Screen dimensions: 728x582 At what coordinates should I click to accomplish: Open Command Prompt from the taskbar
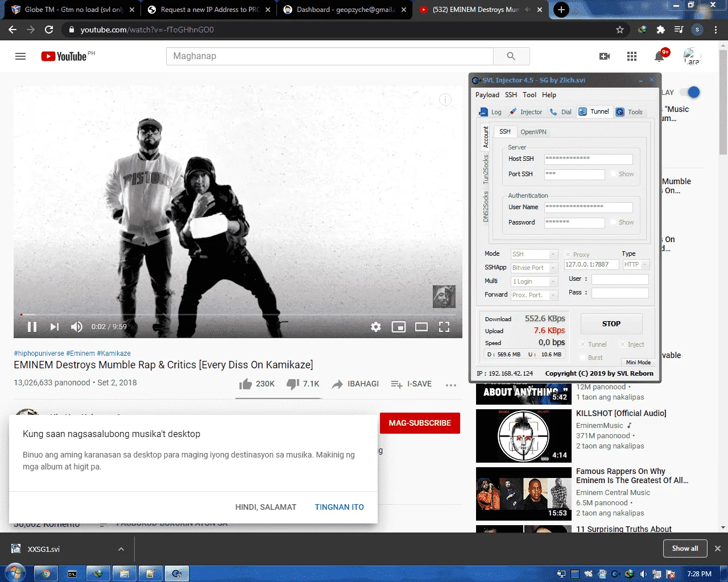tap(72, 573)
